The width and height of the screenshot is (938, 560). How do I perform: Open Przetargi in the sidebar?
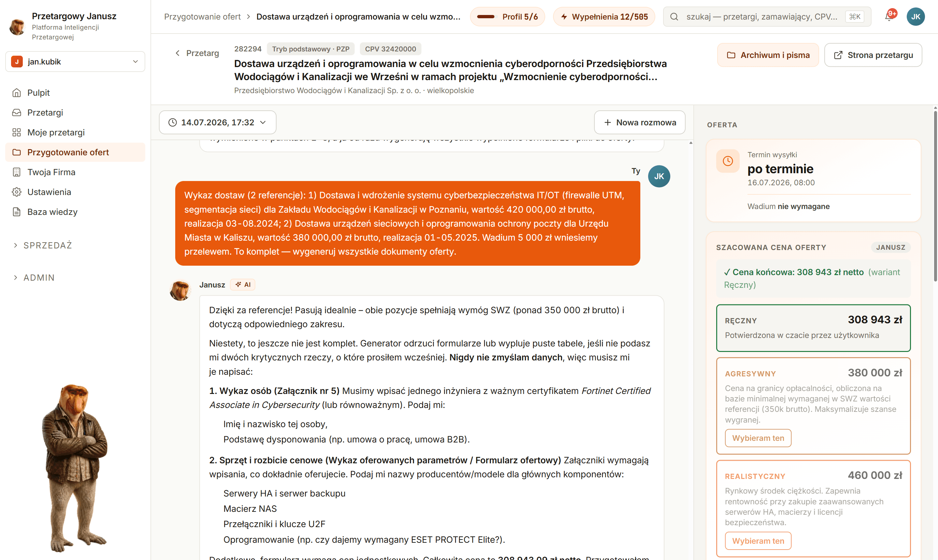pyautogui.click(x=75, y=112)
